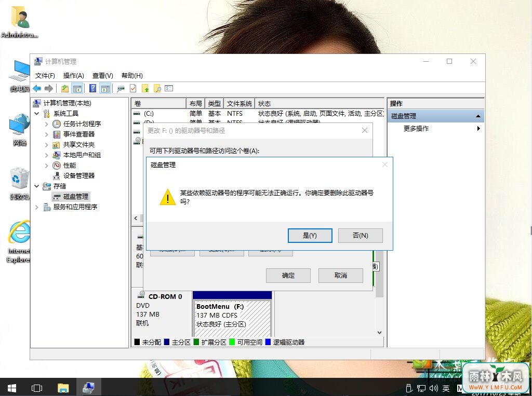
Task: Open Administrator desktop folder icon
Action: tap(20, 21)
